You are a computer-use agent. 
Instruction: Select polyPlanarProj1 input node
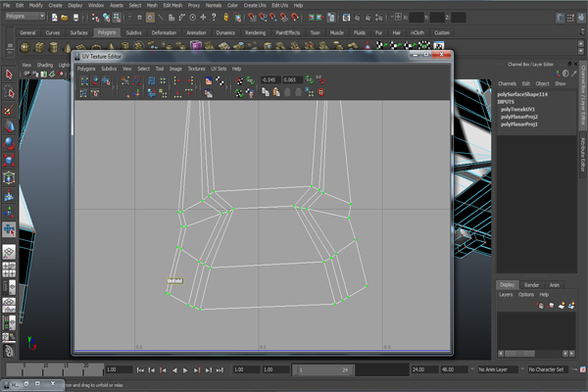(x=519, y=124)
